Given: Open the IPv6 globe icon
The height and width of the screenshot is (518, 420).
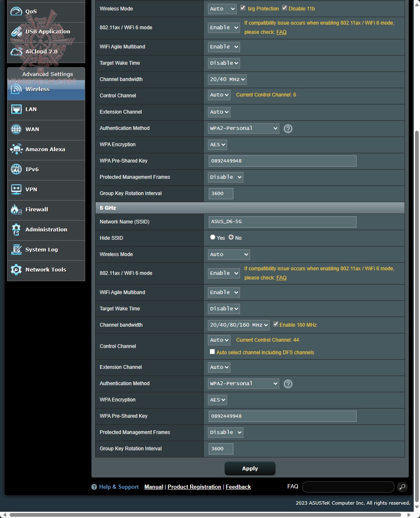Looking at the screenshot, I should pos(16,169).
